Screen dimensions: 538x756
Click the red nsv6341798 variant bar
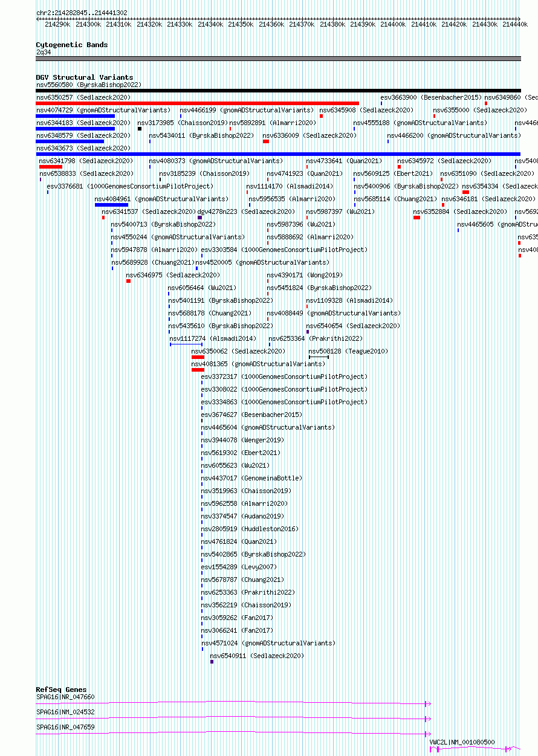(51, 167)
